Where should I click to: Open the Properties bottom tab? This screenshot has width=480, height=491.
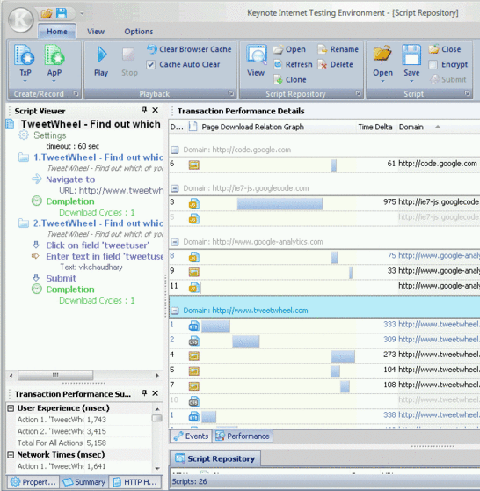pyautogui.click(x=33, y=482)
